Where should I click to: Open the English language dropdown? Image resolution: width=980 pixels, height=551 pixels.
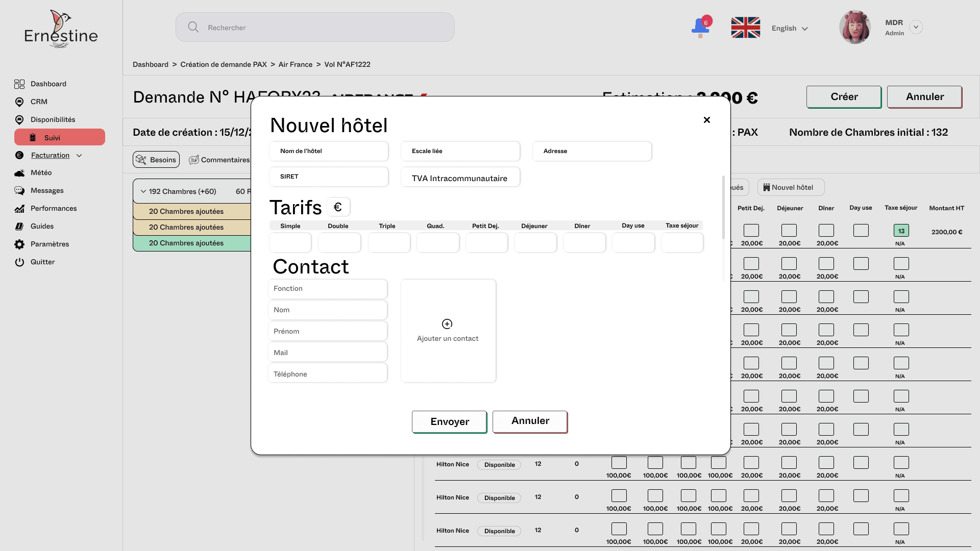[x=790, y=29]
